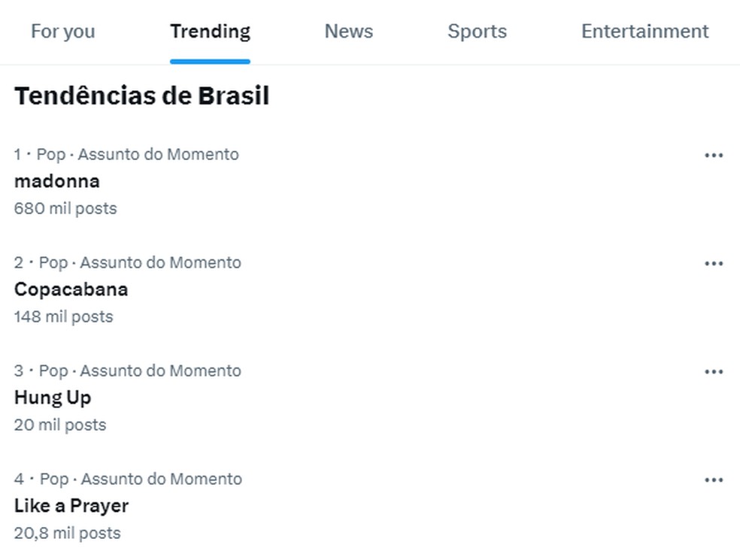Click the 680 mil posts count
The width and height of the screenshot is (740, 560).
click(x=65, y=208)
